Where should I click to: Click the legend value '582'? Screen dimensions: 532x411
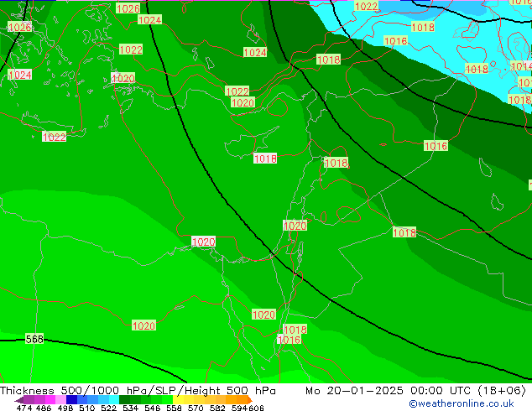217,408
